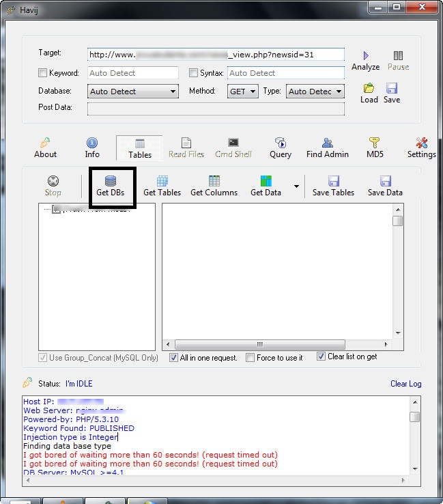This screenshot has width=443, height=504.
Task: Click the Get Data button
Action: click(x=266, y=186)
